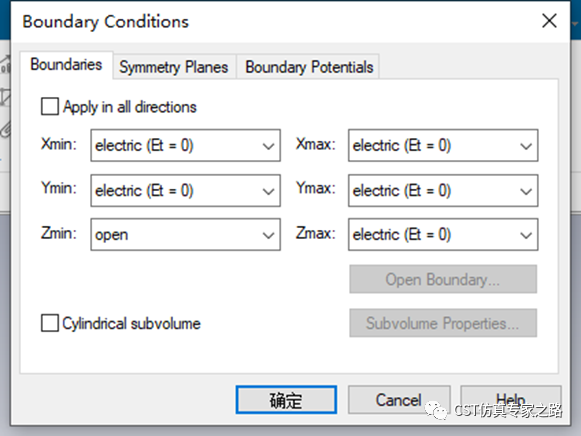This screenshot has height=436, width=581.
Task: Click the Open Boundary... button
Action: pos(443,279)
